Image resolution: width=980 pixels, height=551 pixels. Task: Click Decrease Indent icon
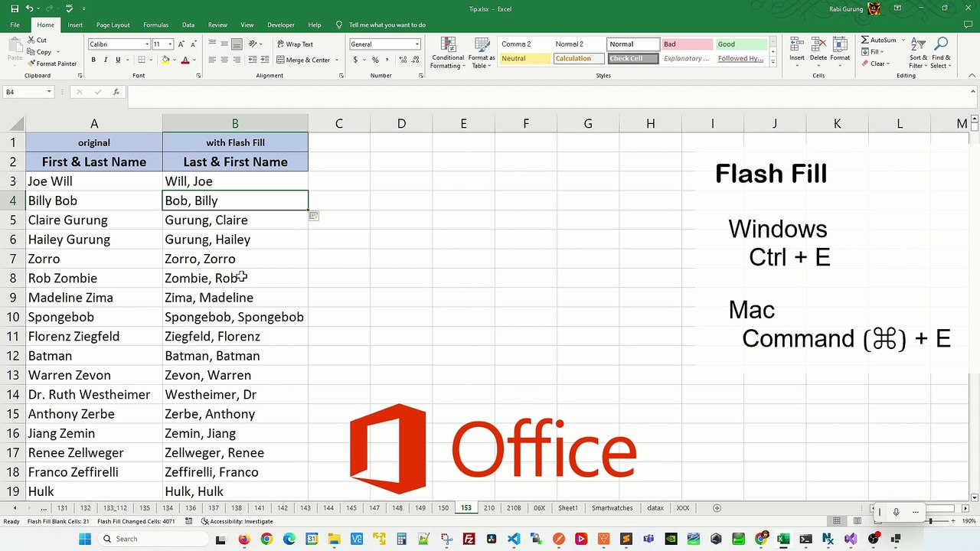pyautogui.click(x=253, y=60)
